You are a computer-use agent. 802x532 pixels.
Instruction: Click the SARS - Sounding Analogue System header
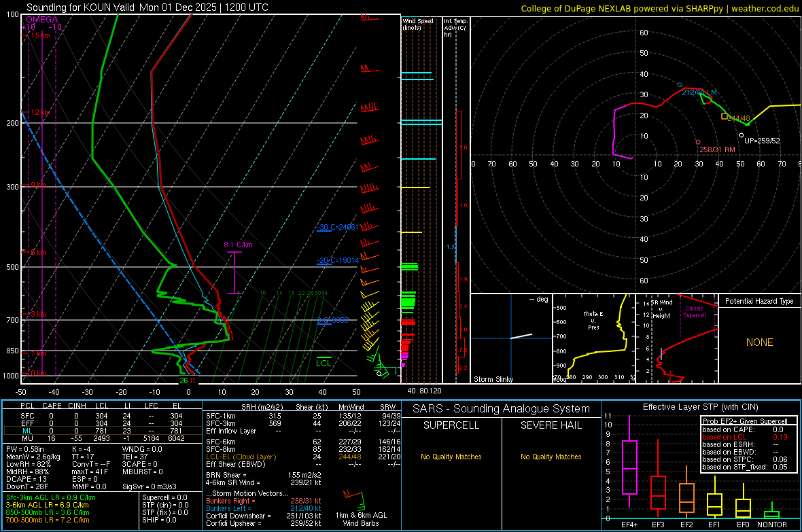[x=501, y=409]
